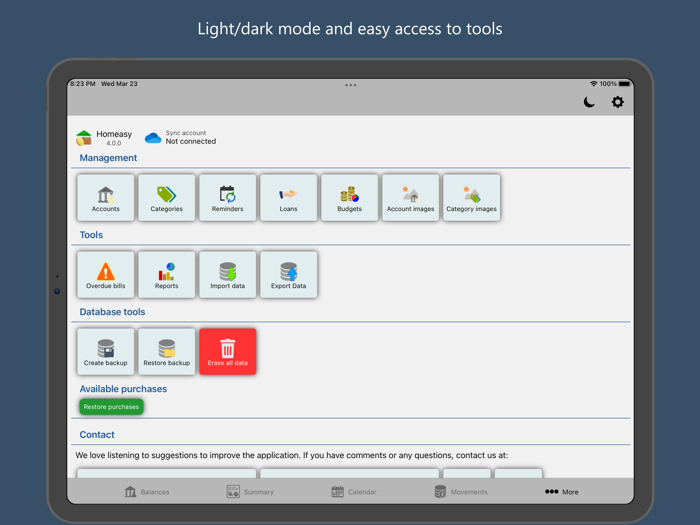Viewport: 700px width, 525px height.
Task: Click the red Erase all data tile
Action: 228,352
